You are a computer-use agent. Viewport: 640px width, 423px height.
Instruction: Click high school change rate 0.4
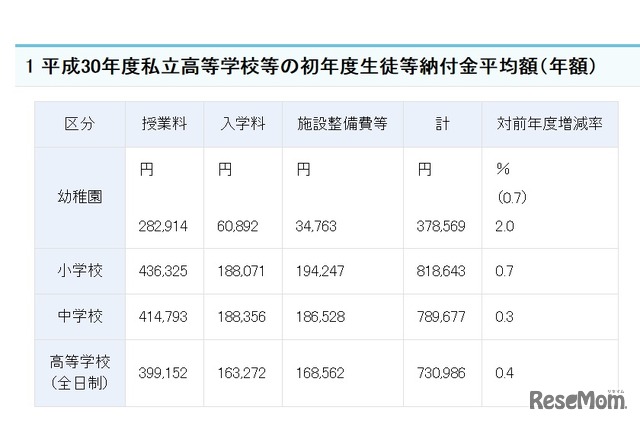click(504, 373)
